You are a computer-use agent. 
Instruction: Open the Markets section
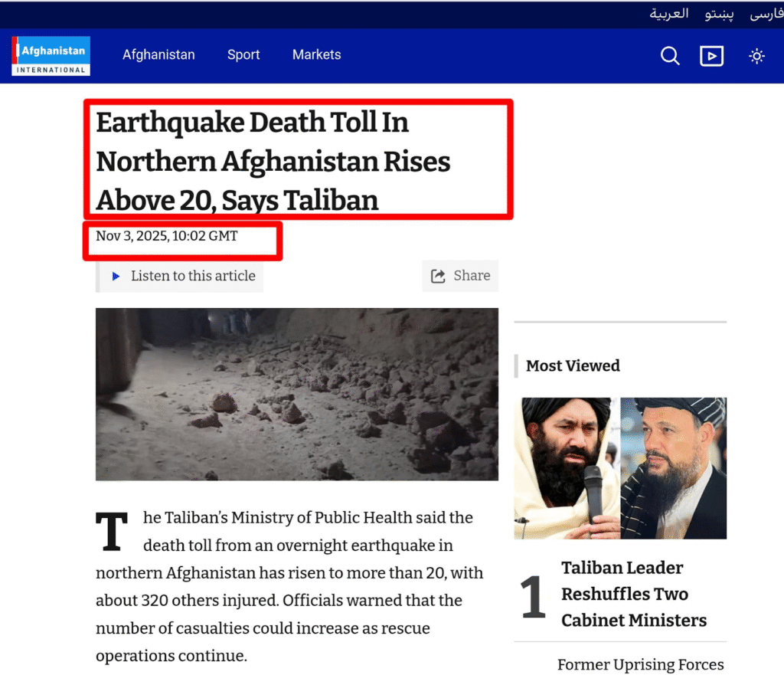(316, 55)
